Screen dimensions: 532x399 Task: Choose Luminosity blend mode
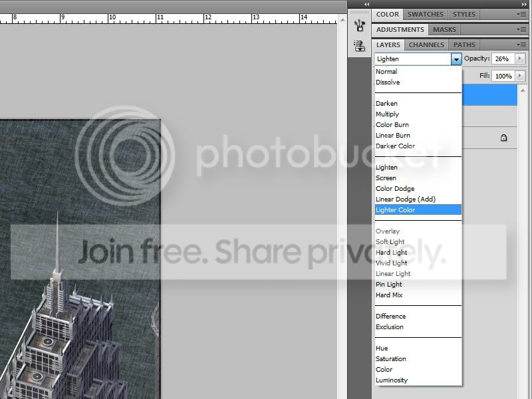418,380
